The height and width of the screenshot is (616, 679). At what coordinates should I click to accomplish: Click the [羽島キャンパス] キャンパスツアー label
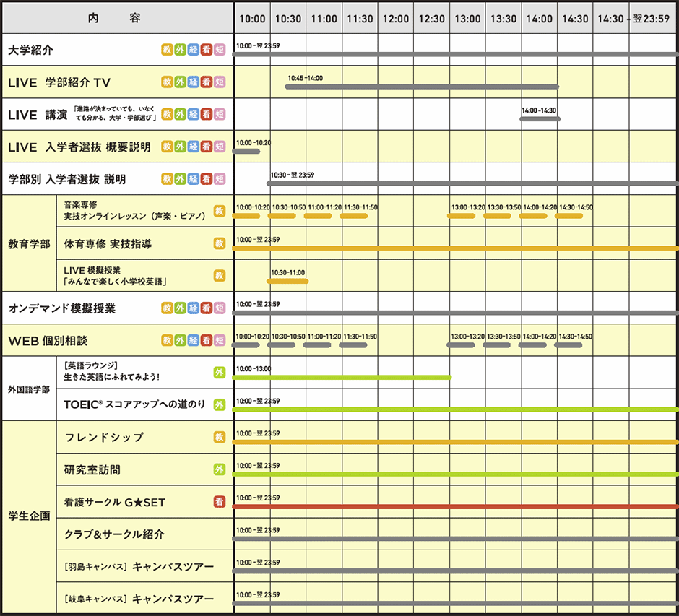pos(139,567)
